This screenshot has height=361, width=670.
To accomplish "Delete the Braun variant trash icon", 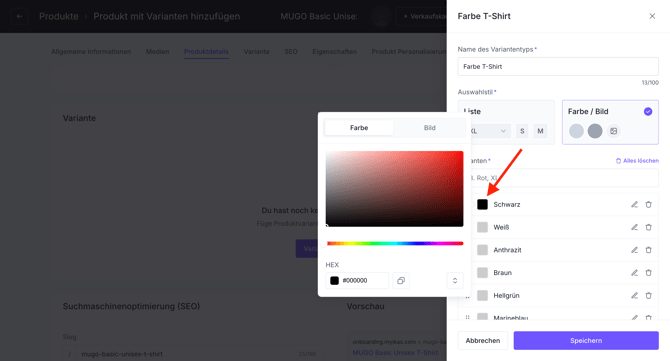I will pos(649,273).
